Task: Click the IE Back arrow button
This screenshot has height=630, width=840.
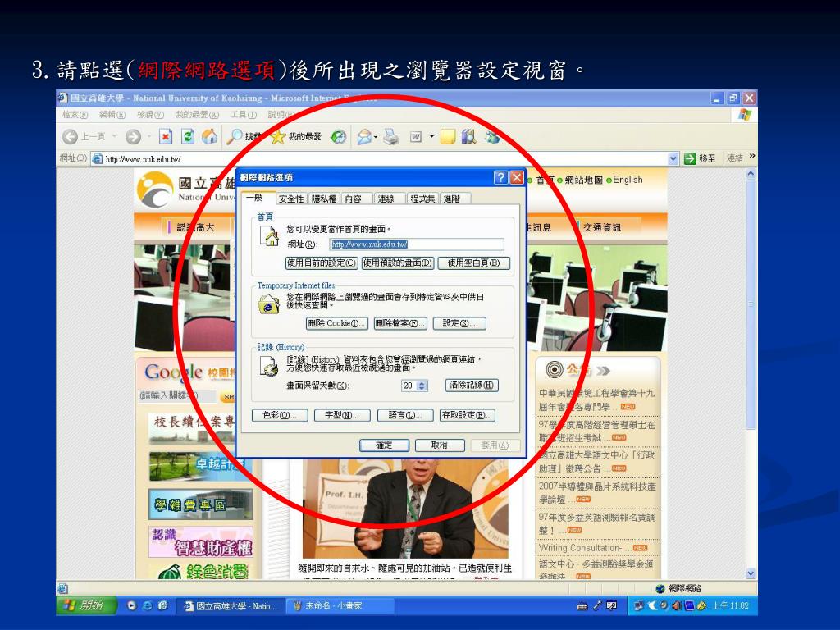Action: coord(71,137)
